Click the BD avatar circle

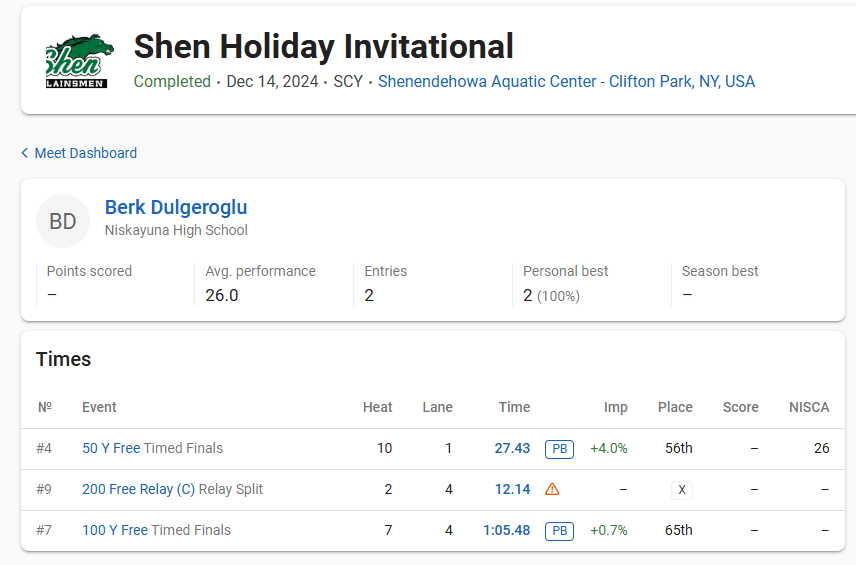[63, 221]
